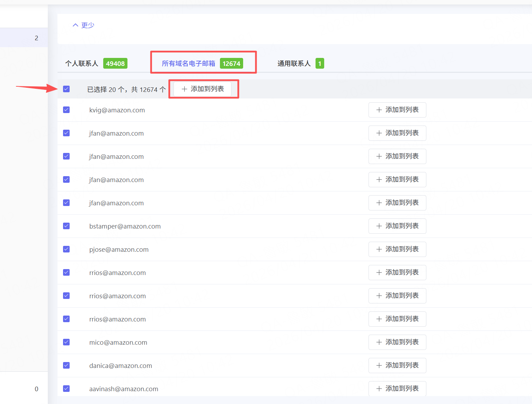
Task: Collapse filters with the 更少 chevron
Action: (x=83, y=25)
